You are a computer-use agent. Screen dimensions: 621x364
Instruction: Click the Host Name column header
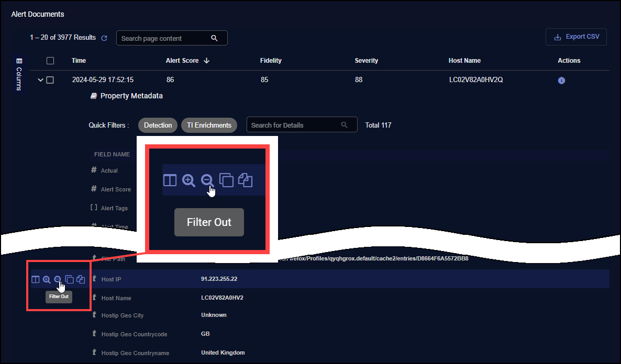point(464,61)
